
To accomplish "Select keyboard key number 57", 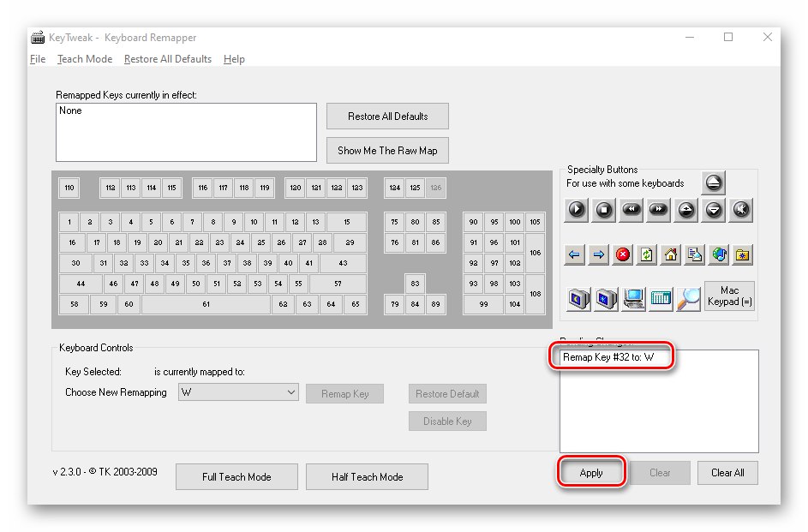I will 338,284.
